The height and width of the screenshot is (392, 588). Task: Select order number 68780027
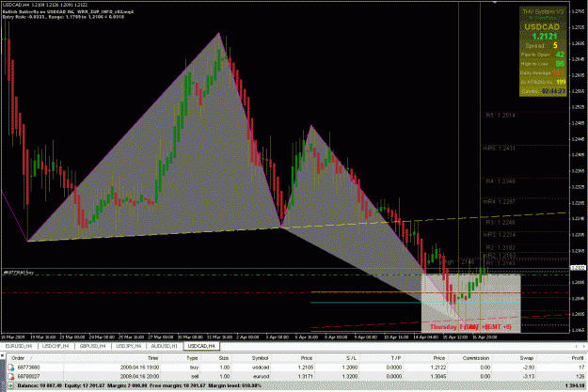(28, 376)
